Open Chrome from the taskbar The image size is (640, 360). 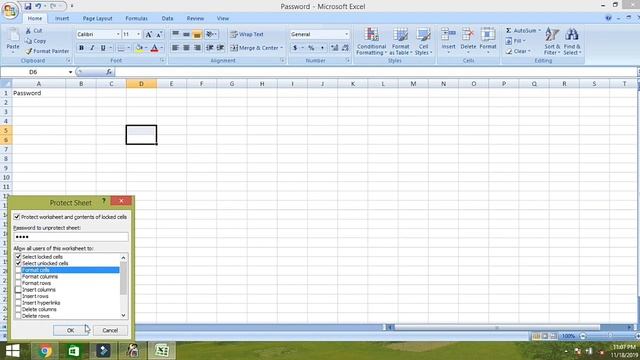click(45, 351)
